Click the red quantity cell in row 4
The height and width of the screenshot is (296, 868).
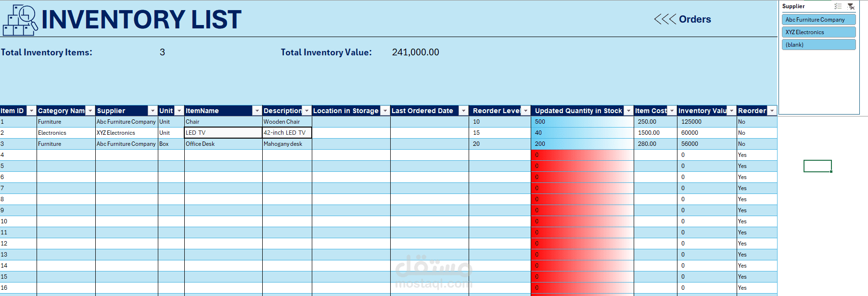(x=582, y=155)
